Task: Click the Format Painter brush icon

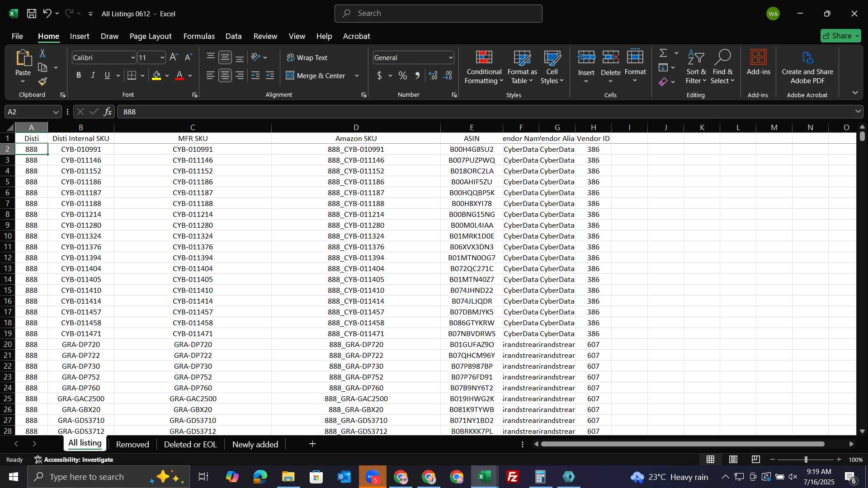Action: coord(42,82)
